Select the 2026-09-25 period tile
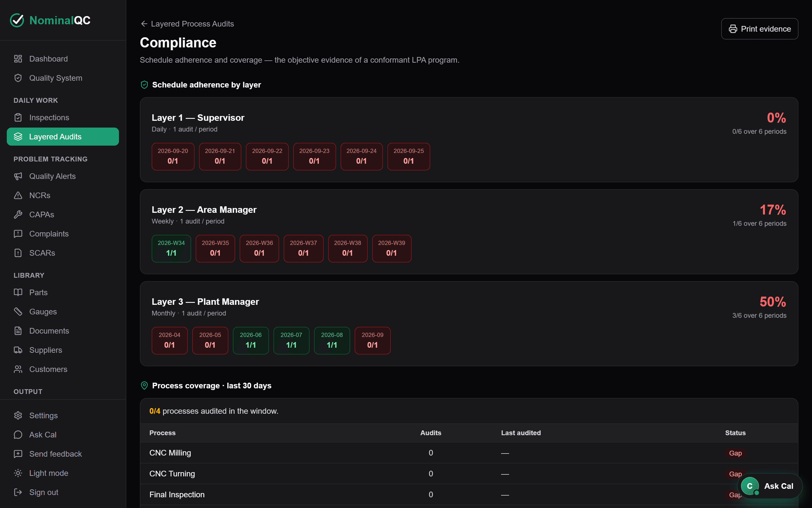This screenshot has height=508, width=812. tap(409, 157)
